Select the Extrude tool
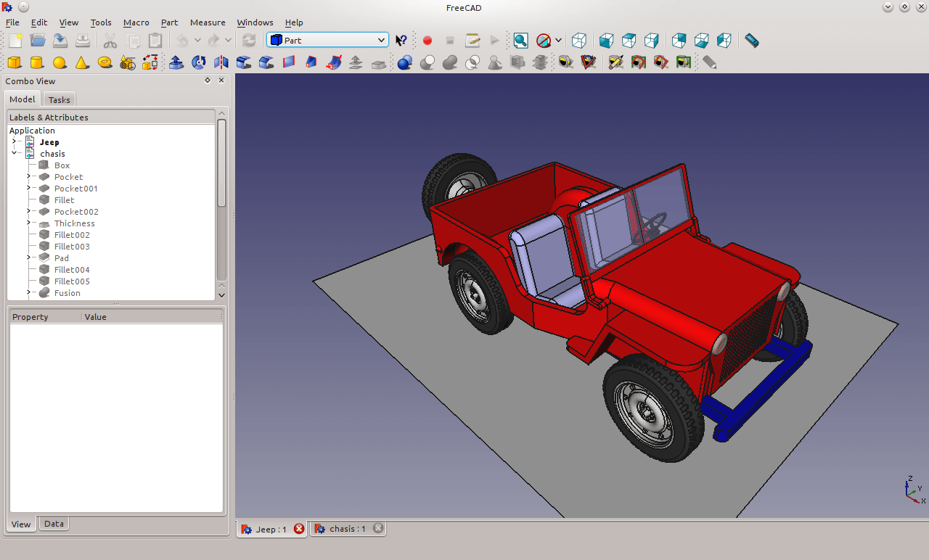The image size is (929, 560). [176, 63]
